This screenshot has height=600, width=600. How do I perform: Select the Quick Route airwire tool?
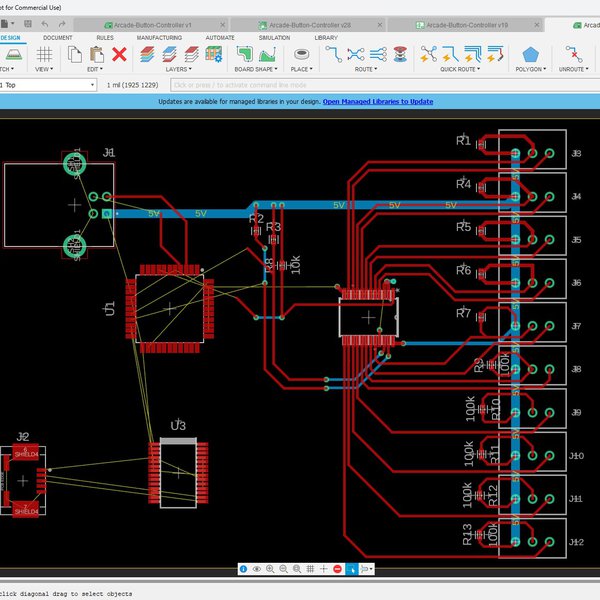coord(429,54)
